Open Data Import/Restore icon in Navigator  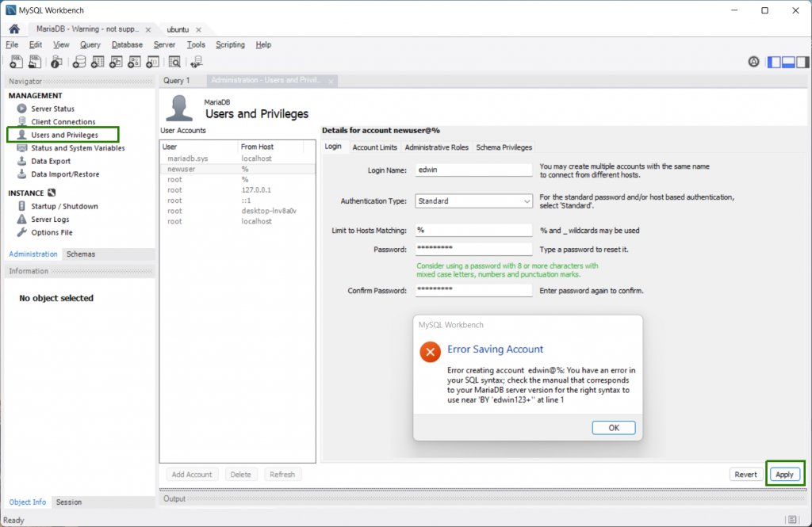(x=21, y=174)
